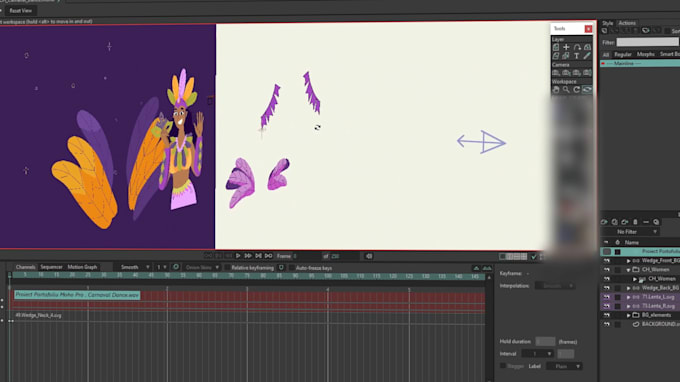Open the Style tab
Viewport: 680px width, 382px height.
click(x=608, y=23)
